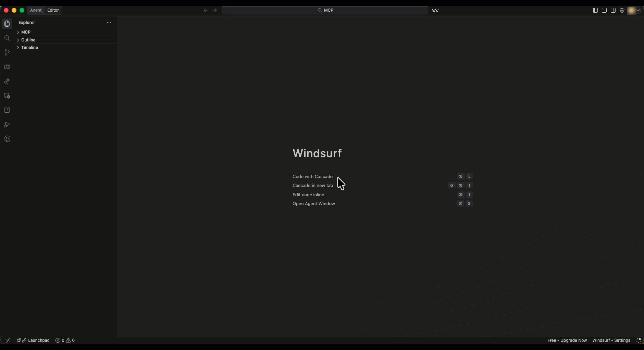Open the Codemaps icon in activity bar
This screenshot has height=350, width=644.
tap(7, 67)
